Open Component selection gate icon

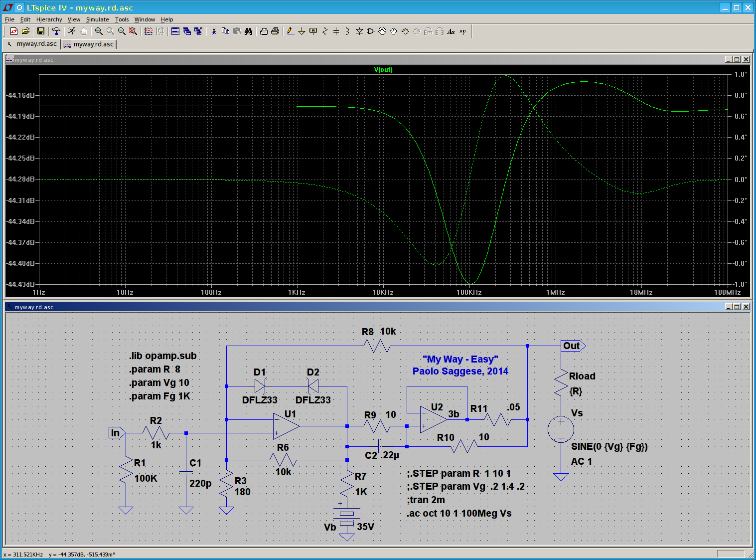(370, 31)
